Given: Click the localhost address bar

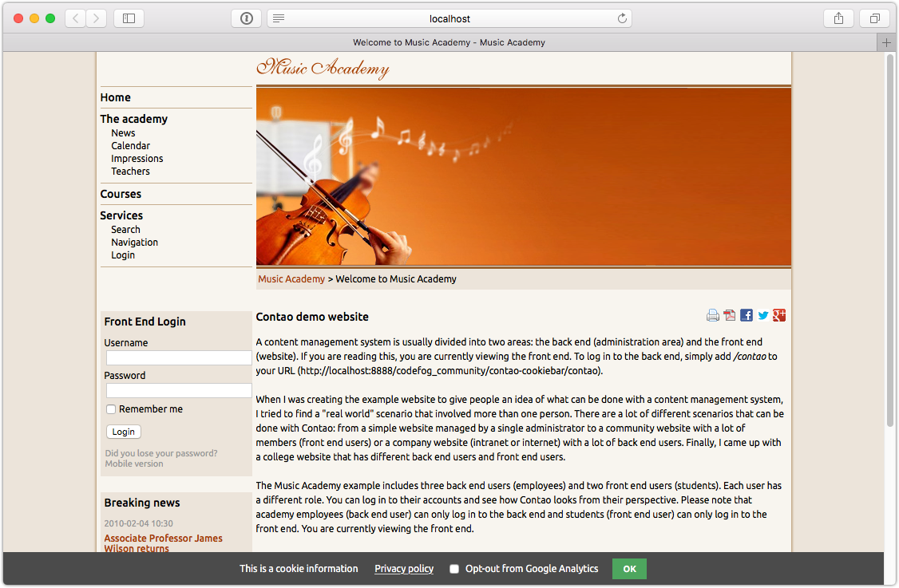Looking at the screenshot, I should click(449, 18).
